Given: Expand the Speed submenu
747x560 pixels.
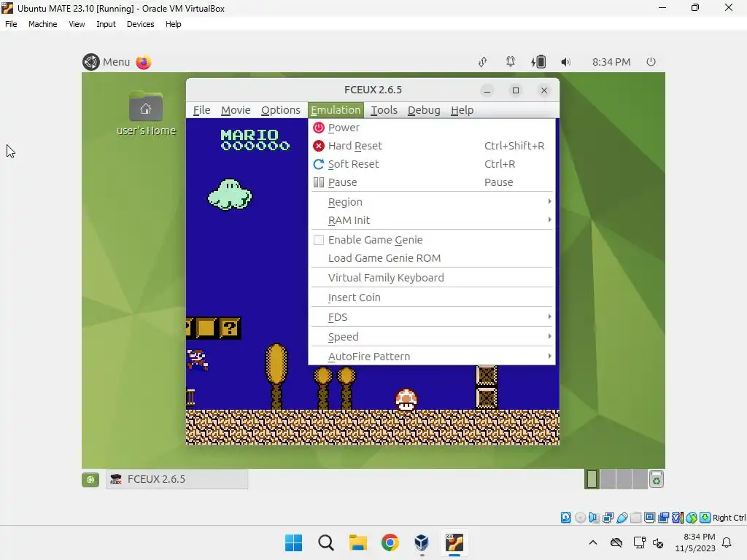Looking at the screenshot, I should coord(432,337).
